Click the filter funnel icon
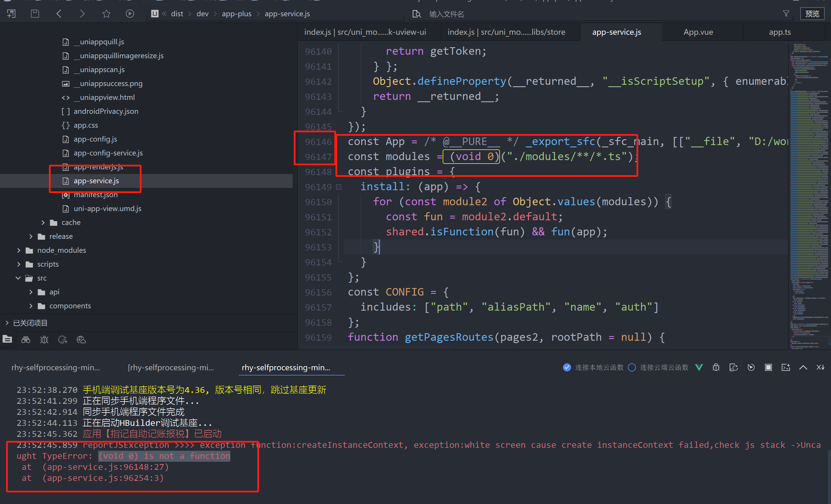The height and width of the screenshot is (504, 831). pos(786,14)
